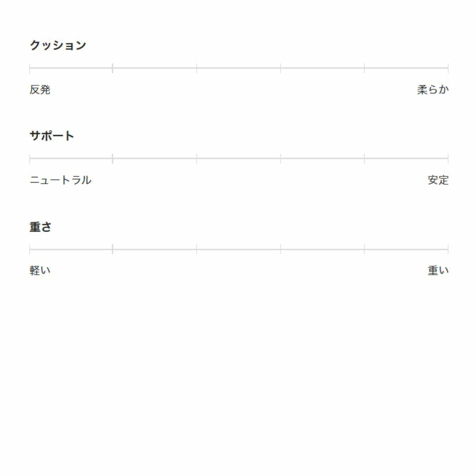476x476 pixels.
Task: Click the third tick on サポート scale
Action: [x=197, y=159]
